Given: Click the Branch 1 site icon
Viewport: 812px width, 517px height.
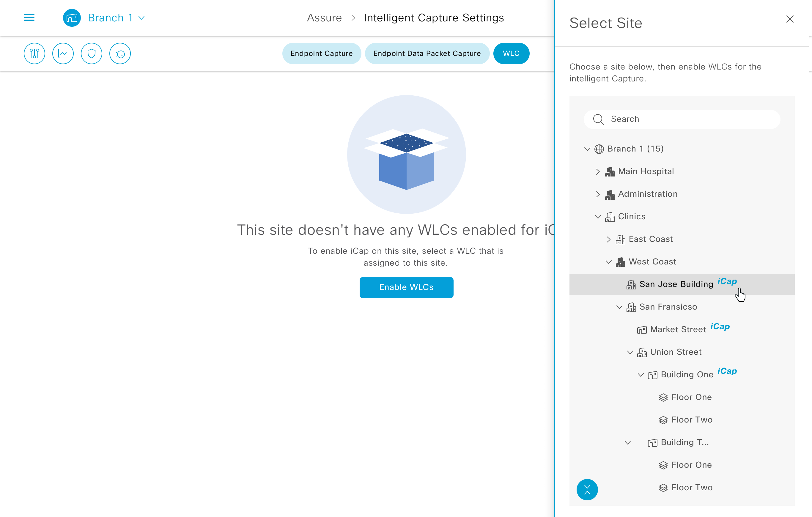Looking at the screenshot, I should coord(72,18).
